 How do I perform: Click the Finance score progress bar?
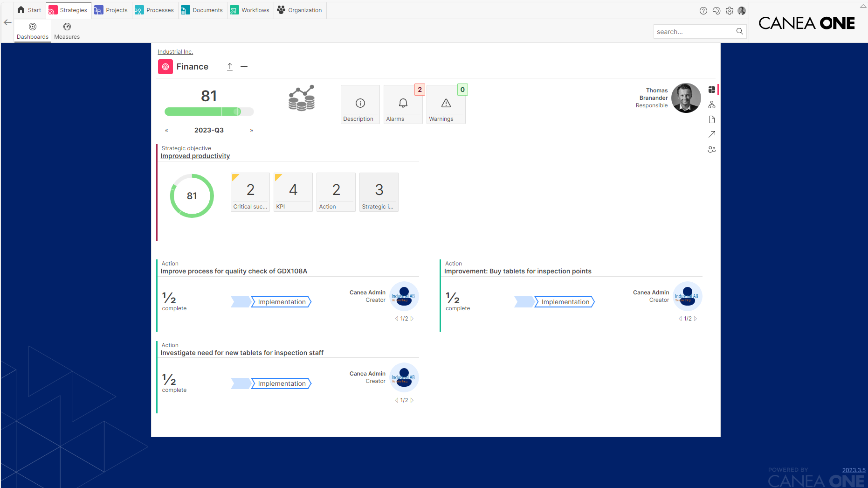209,112
